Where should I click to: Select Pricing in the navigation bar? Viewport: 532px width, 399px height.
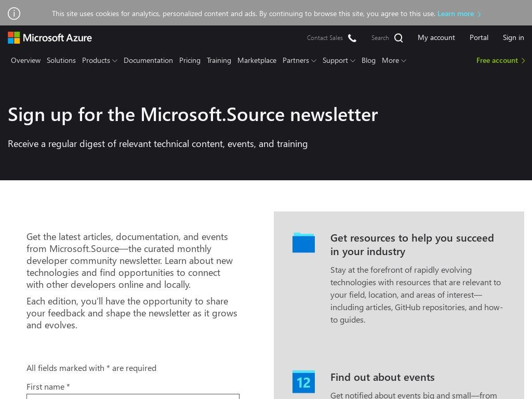(190, 61)
